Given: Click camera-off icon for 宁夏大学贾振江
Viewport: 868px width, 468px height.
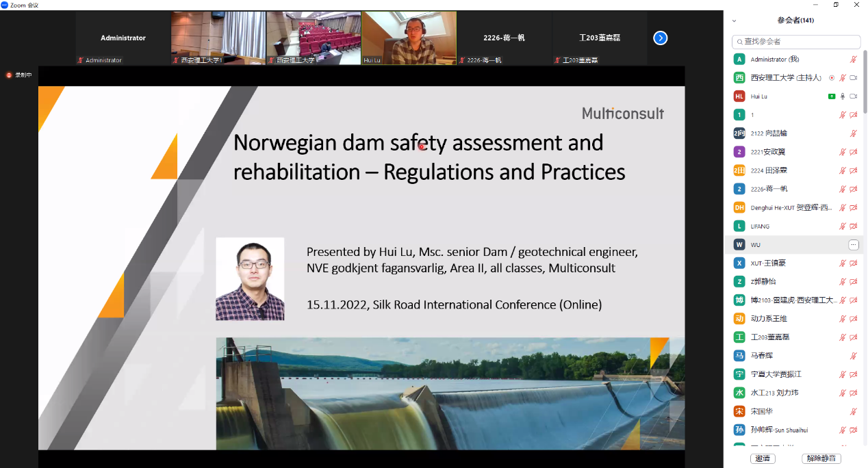Looking at the screenshot, I should pyautogui.click(x=854, y=374).
